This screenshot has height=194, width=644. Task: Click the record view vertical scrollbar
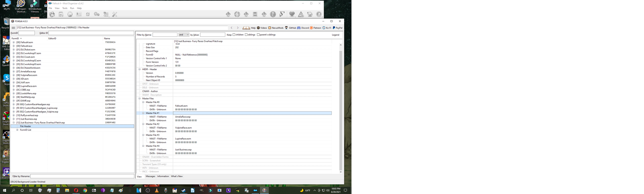341,110
